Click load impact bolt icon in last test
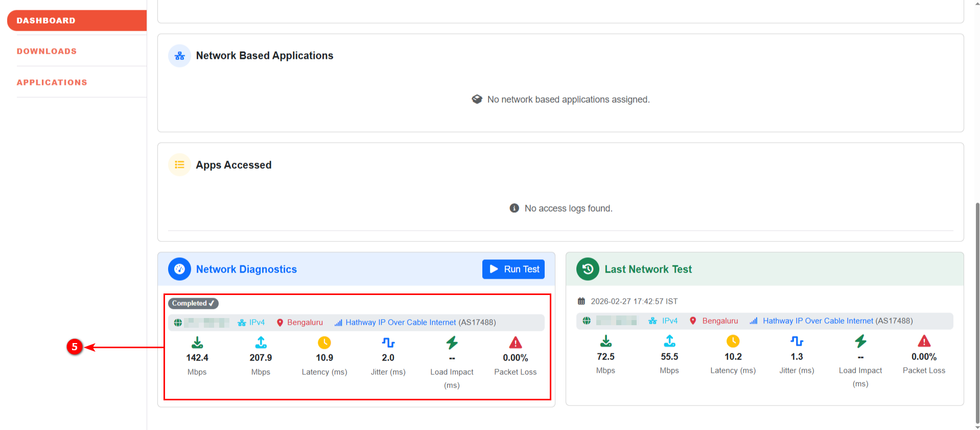The height and width of the screenshot is (430, 980). pos(860,341)
